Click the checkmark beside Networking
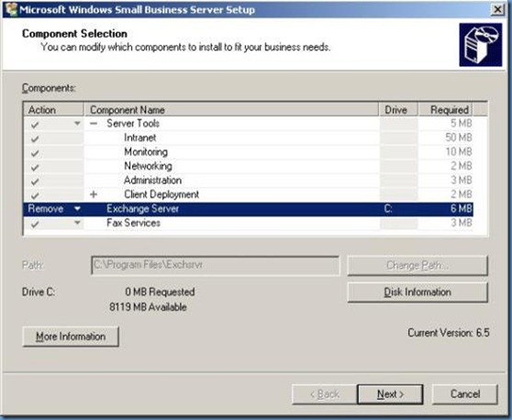Image resolution: width=512 pixels, height=420 pixels. (x=35, y=167)
